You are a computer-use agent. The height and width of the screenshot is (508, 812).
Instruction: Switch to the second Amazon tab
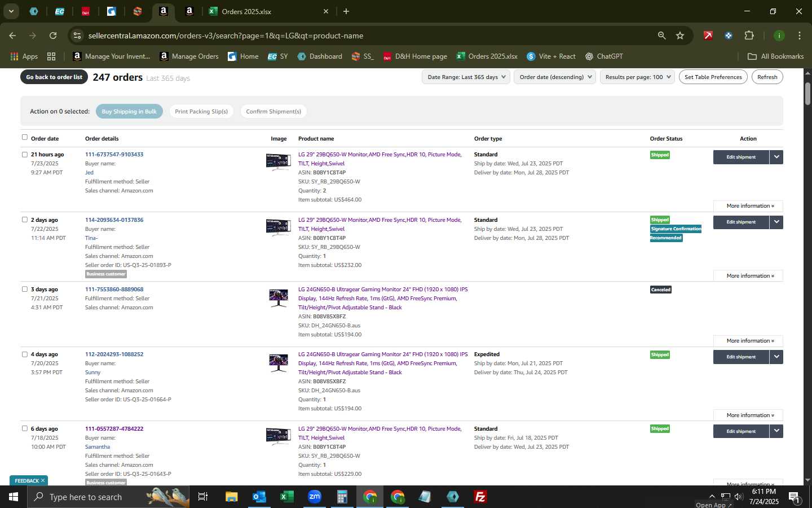click(189, 11)
